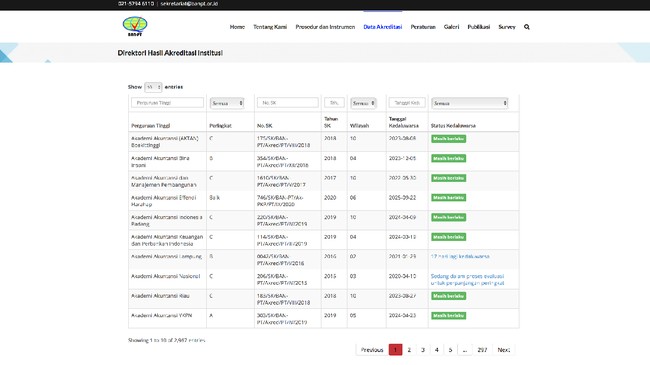Image resolution: width=650 pixels, height=365 pixels.
Task: Go to page 2 in pagination
Action: pyautogui.click(x=409, y=350)
